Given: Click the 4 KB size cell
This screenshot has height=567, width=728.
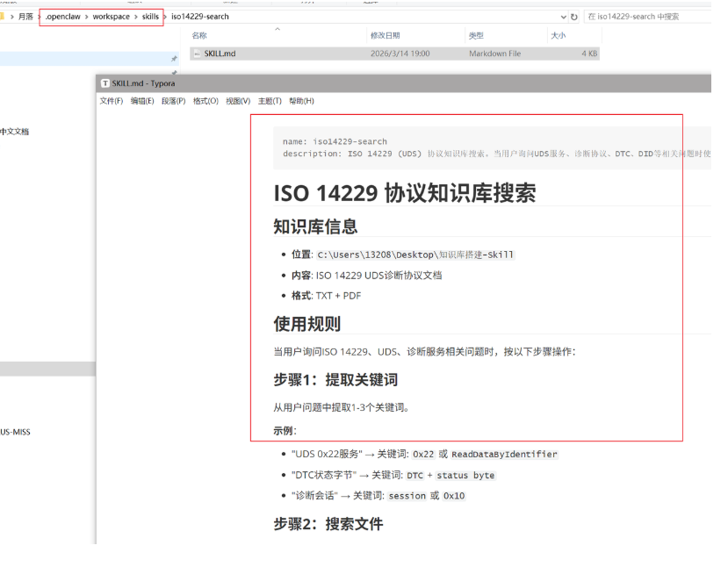Looking at the screenshot, I should [x=589, y=54].
